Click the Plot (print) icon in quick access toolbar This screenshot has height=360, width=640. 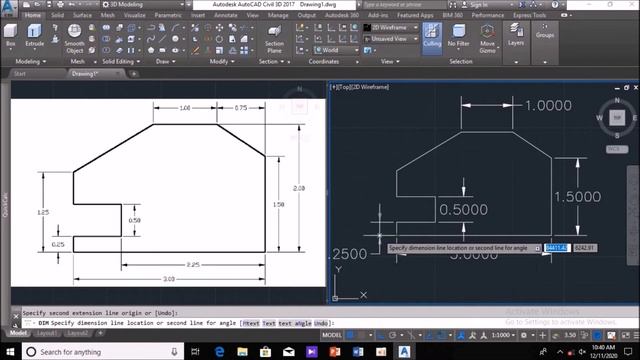[x=60, y=4]
